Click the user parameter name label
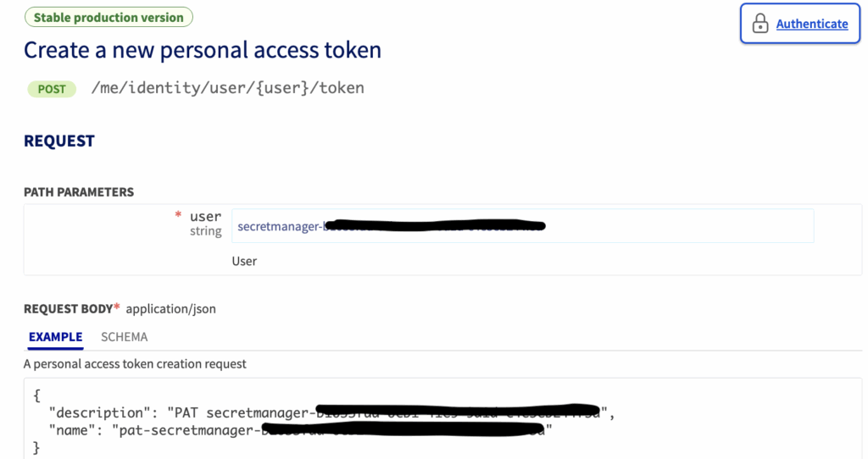Image resolution: width=868 pixels, height=459 pixels. click(x=205, y=217)
